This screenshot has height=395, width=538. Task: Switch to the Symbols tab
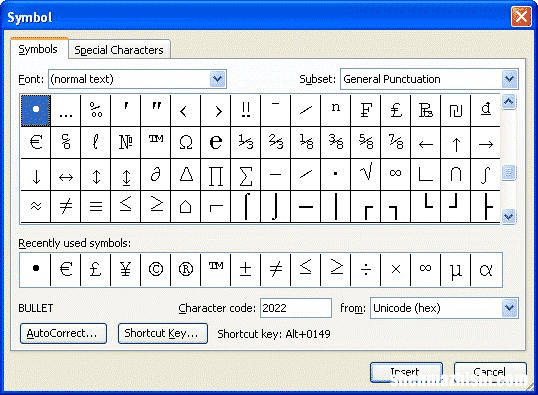[x=38, y=49]
